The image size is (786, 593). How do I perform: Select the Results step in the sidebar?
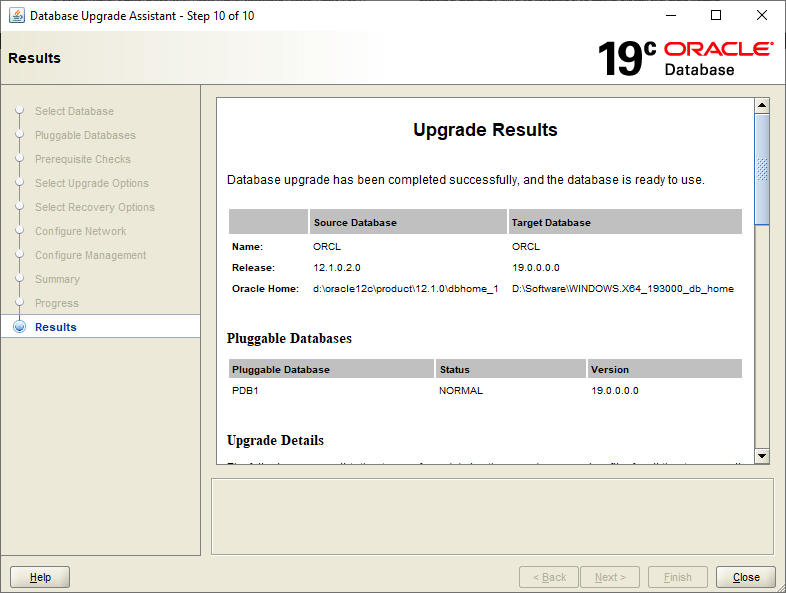point(56,327)
